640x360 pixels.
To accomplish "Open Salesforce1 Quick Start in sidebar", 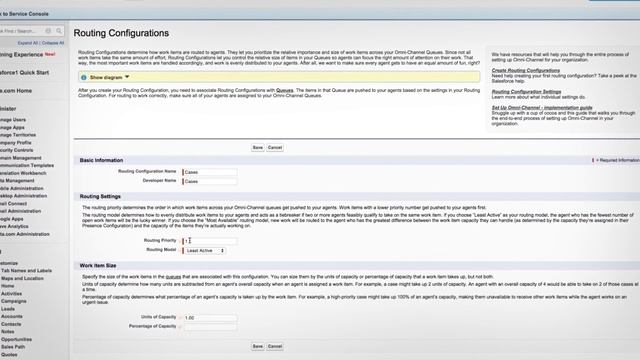I will click(x=24, y=73).
